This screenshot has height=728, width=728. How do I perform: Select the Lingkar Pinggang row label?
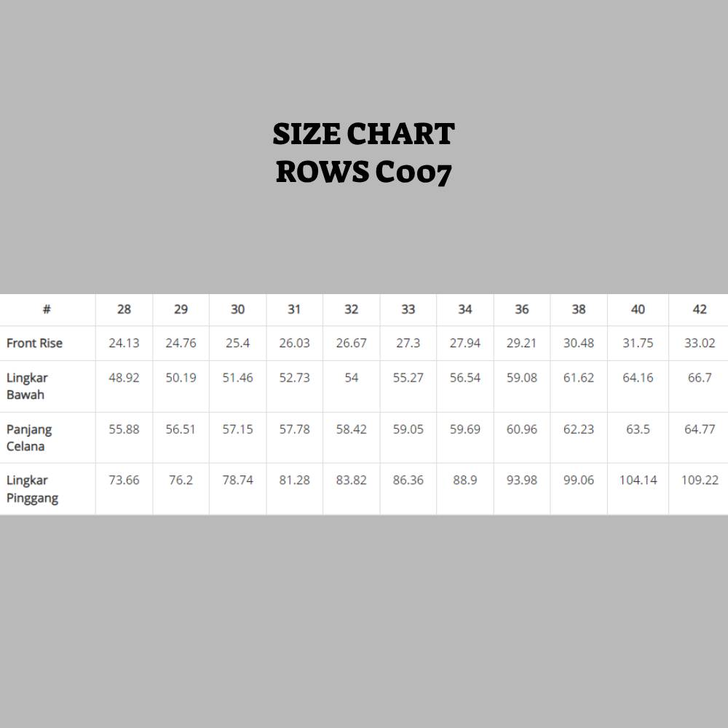[32, 489]
